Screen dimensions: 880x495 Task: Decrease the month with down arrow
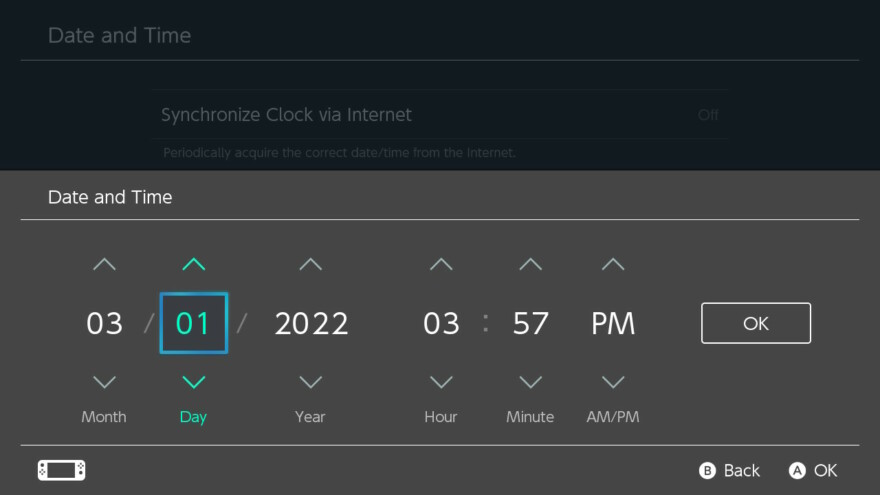pos(104,382)
